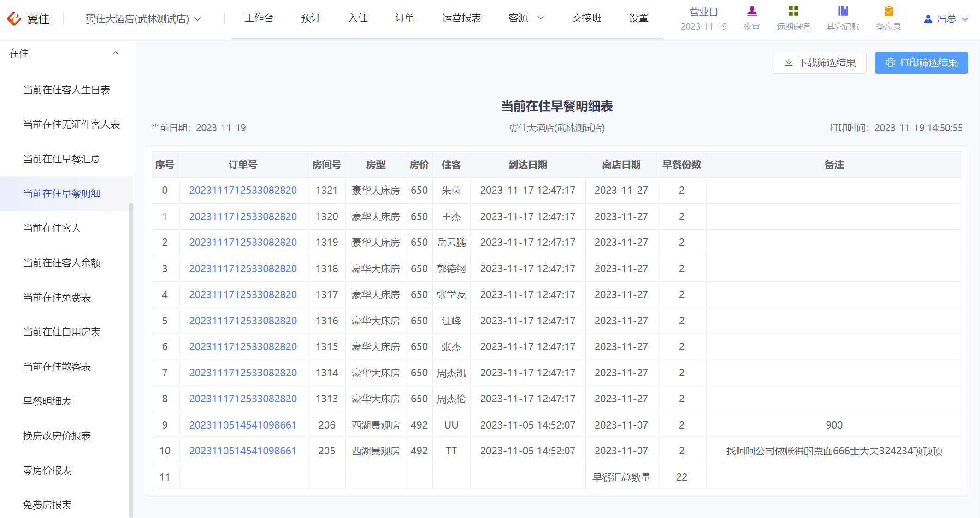Select 当前在住客人 in sidebar
Viewport: 980px width, 518px height.
point(67,228)
